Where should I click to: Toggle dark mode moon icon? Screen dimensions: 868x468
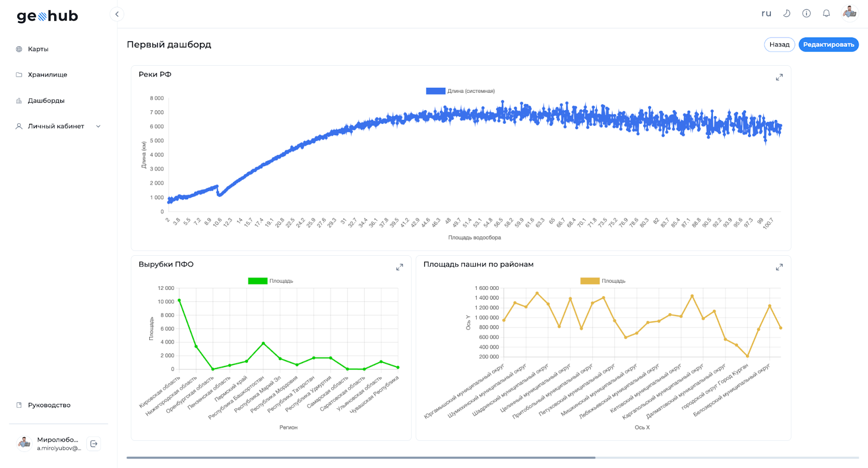pyautogui.click(x=787, y=14)
